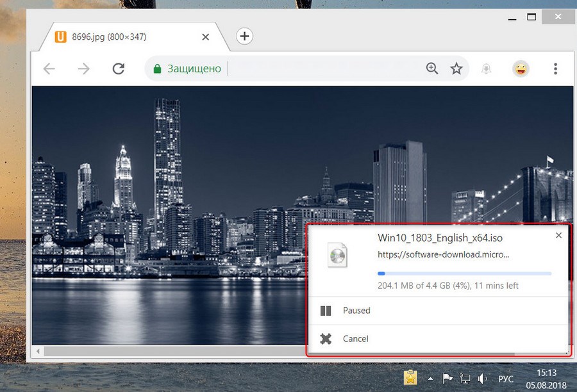Click the Paused menu entry
Screen dimensions: 577x392
point(439,311)
